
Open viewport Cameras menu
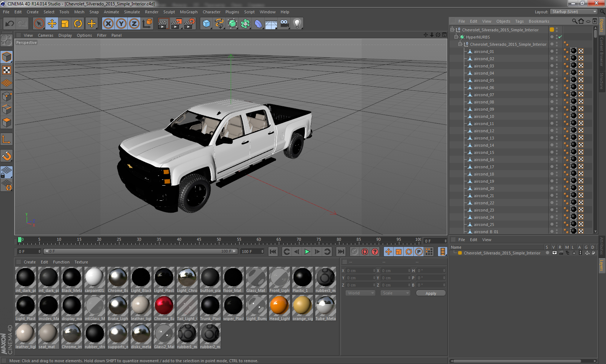click(x=45, y=35)
